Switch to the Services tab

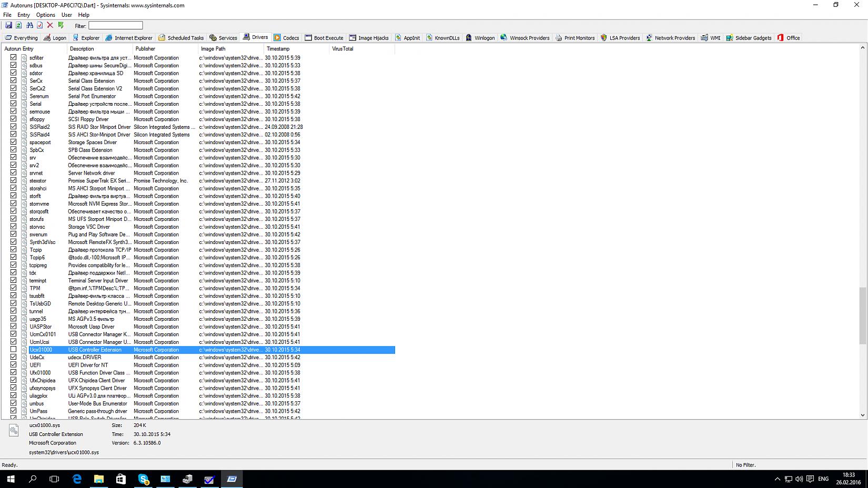tap(223, 38)
